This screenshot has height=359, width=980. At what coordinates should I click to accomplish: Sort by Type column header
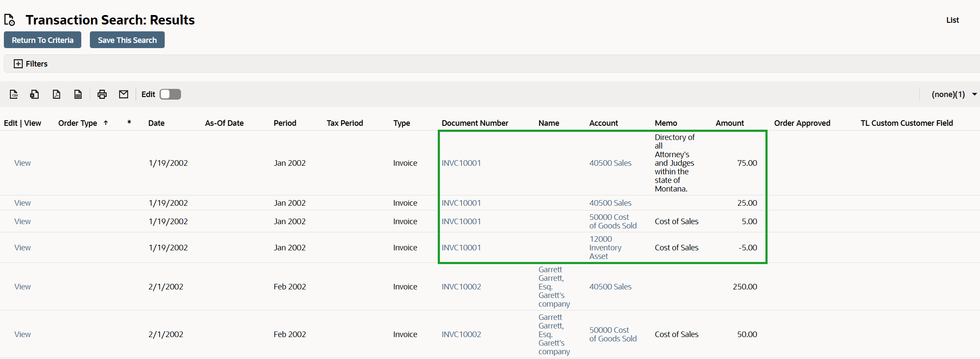(402, 123)
